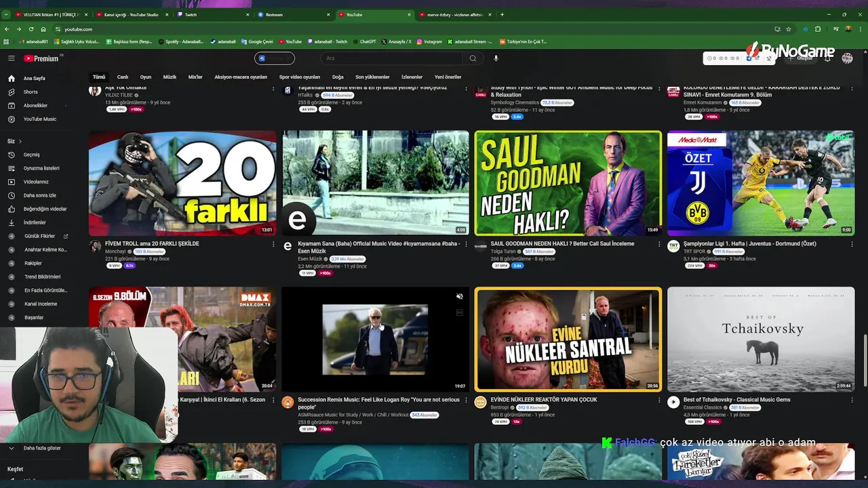The image size is (868, 488).
Task: Open İndirilenler in the sidebar
Action: [35, 222]
